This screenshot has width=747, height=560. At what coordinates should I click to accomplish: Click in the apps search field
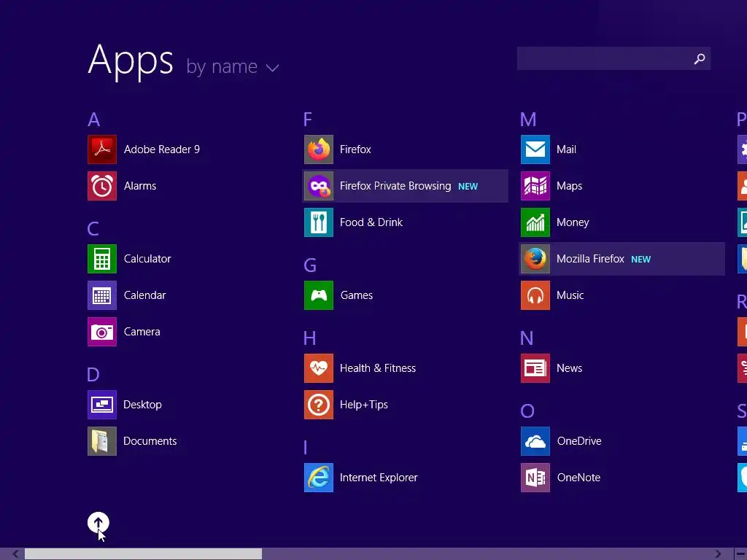pyautogui.click(x=614, y=58)
